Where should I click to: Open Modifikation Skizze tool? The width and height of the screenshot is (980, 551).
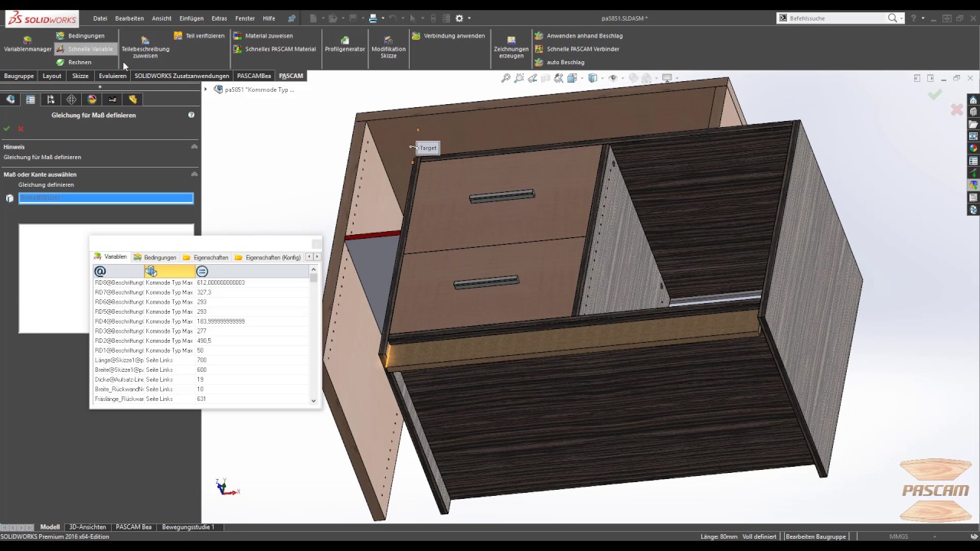388,47
